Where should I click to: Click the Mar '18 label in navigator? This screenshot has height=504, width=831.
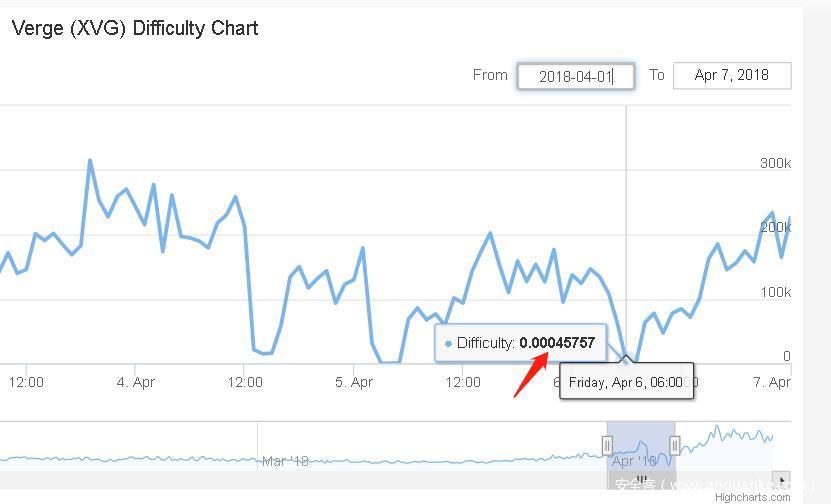[286, 461]
